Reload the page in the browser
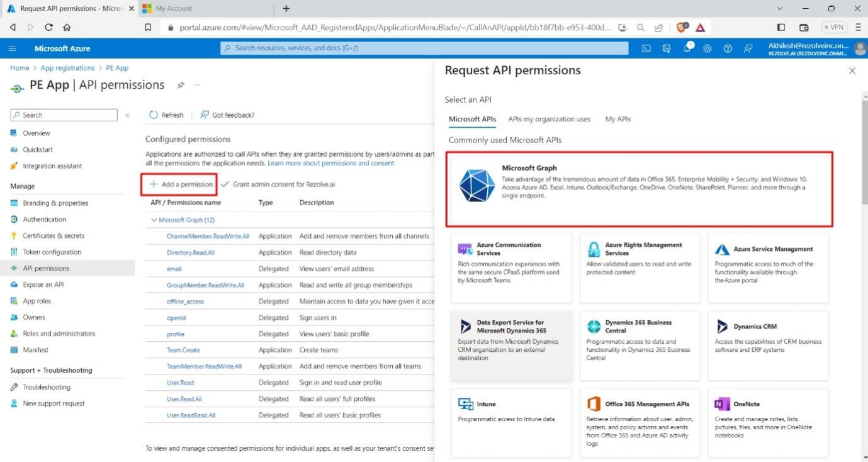 tap(48, 28)
